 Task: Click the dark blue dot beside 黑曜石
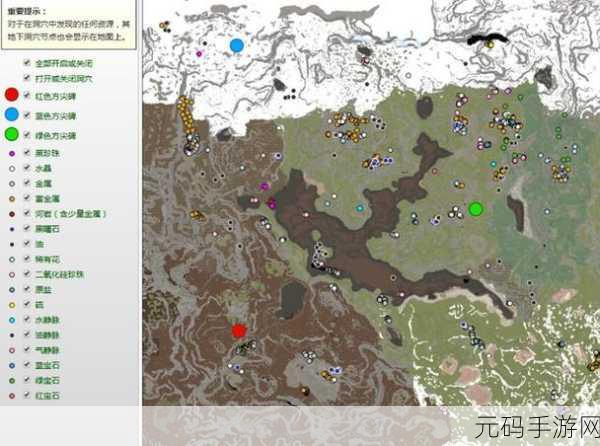coord(12,229)
